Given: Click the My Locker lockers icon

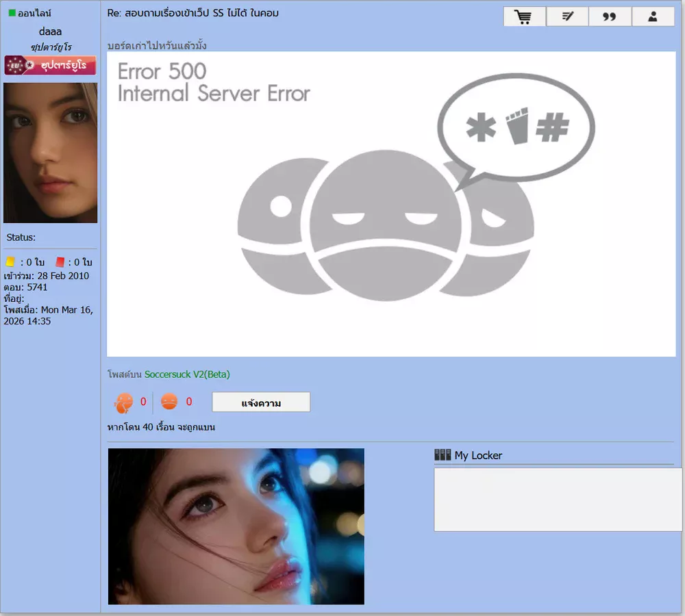Looking at the screenshot, I should pyautogui.click(x=443, y=455).
